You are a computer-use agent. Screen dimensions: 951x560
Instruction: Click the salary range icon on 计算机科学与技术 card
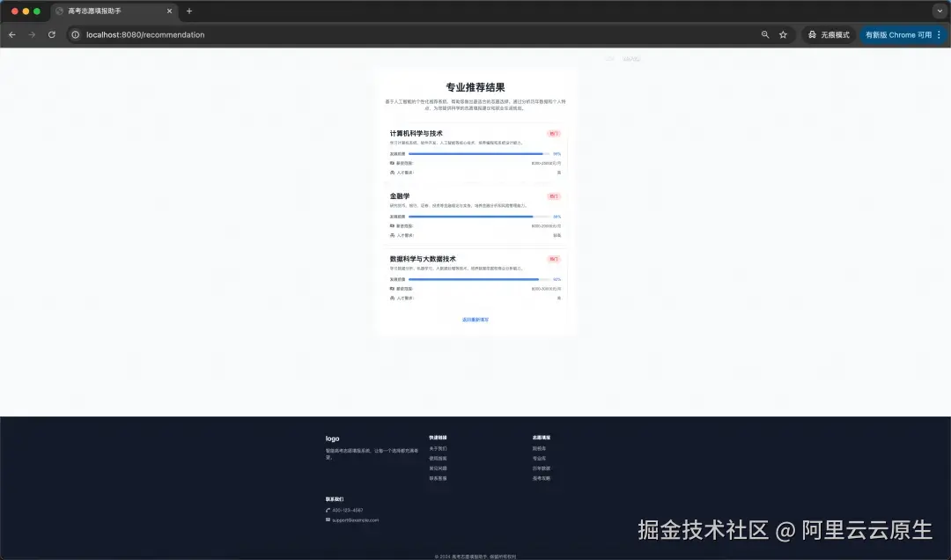(x=392, y=164)
